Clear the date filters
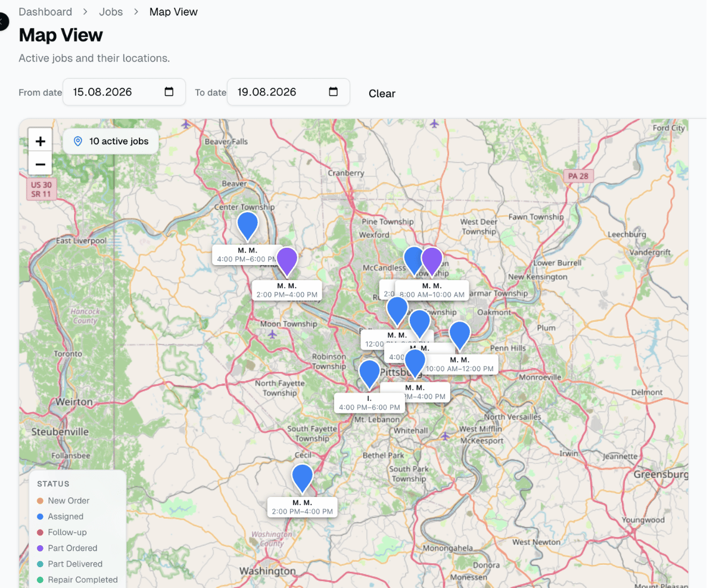The height and width of the screenshot is (588, 707). [382, 94]
